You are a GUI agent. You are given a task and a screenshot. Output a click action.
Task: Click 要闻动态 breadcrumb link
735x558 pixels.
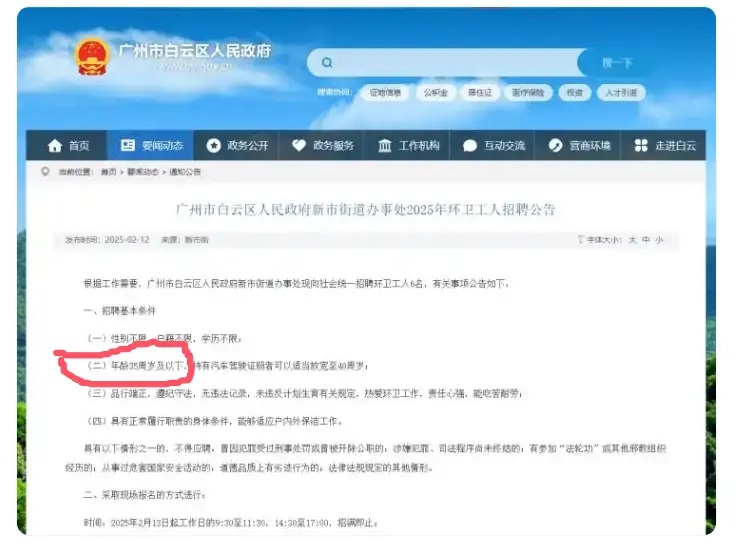pos(143,172)
